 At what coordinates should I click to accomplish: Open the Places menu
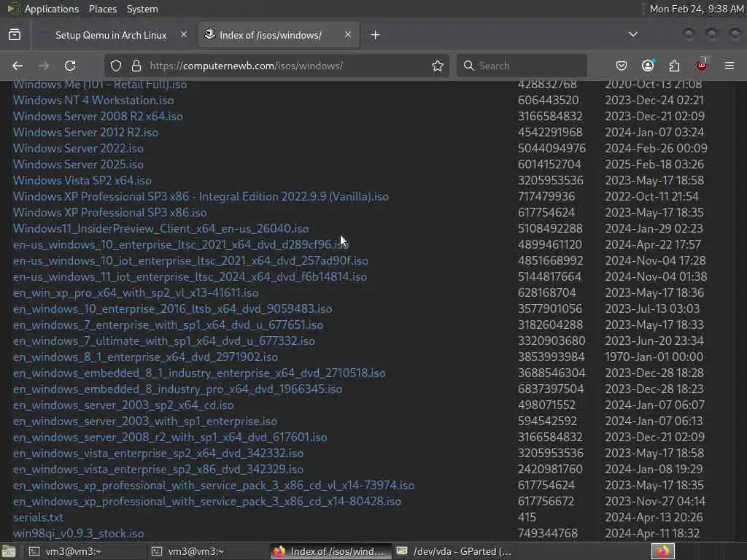pos(103,9)
